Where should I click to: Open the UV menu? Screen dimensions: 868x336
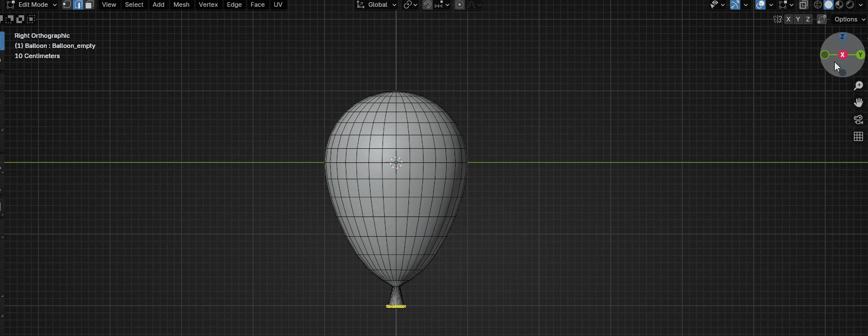[x=278, y=5]
